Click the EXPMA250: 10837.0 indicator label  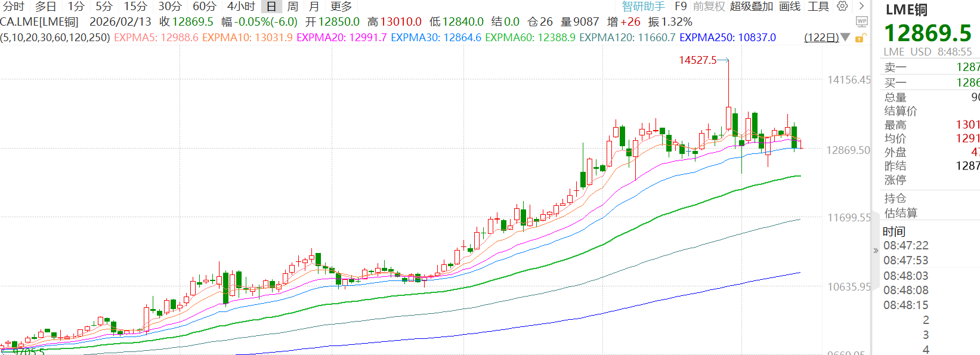728,38
